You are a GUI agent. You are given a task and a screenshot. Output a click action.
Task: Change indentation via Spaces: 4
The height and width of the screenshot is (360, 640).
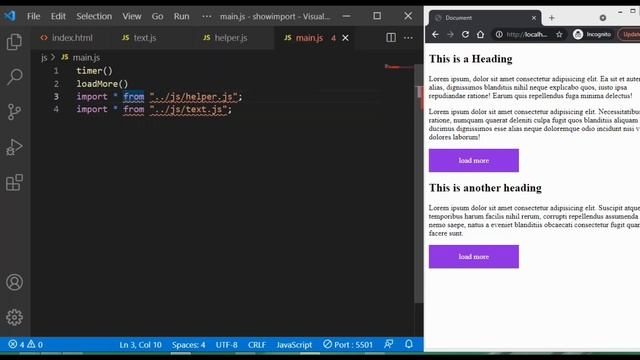click(188, 344)
